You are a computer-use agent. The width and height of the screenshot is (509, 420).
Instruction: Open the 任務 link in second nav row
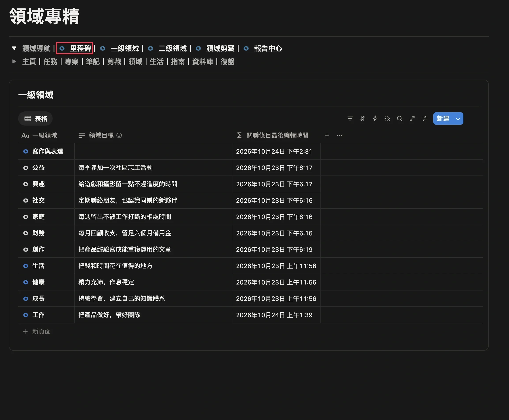[x=50, y=62]
